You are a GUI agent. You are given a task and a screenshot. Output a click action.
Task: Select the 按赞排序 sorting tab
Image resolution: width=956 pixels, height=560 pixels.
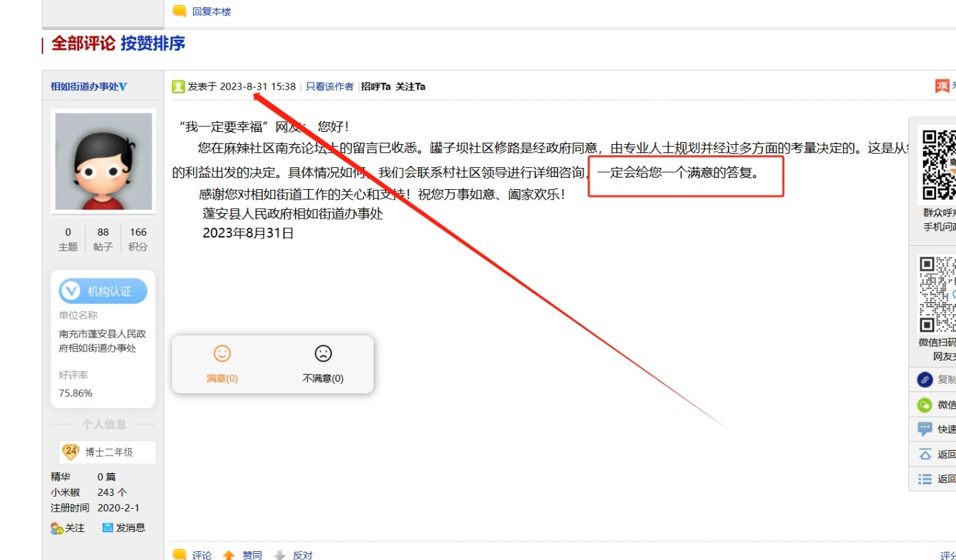point(153,44)
